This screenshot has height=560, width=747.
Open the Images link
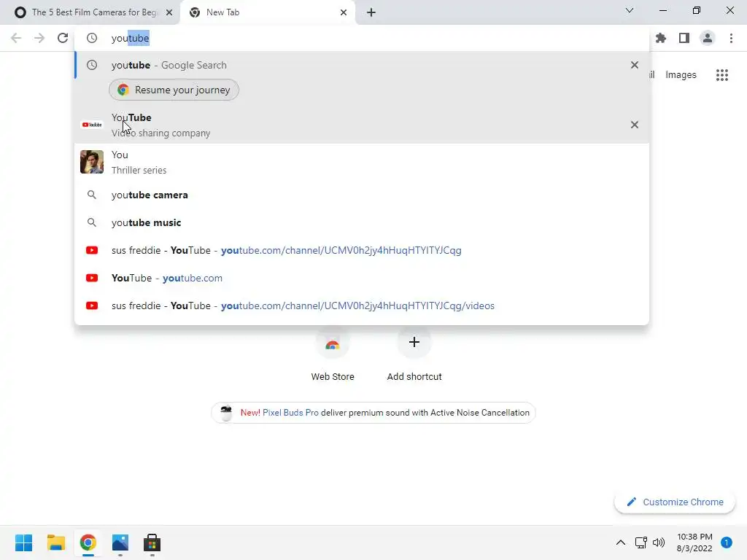click(x=681, y=75)
